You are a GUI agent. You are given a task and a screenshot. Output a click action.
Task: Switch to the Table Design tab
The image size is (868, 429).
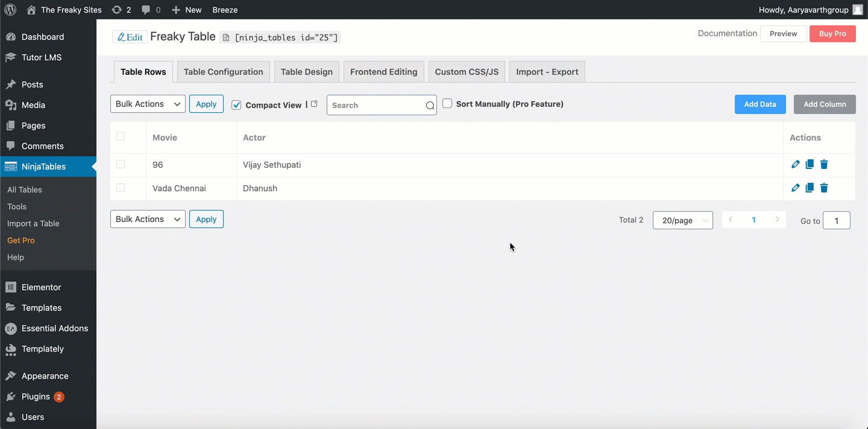(307, 72)
